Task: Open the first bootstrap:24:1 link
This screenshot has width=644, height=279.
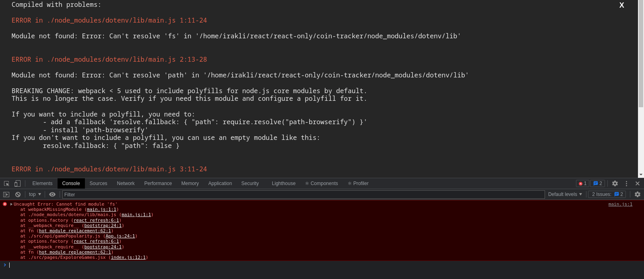Action: (103, 226)
